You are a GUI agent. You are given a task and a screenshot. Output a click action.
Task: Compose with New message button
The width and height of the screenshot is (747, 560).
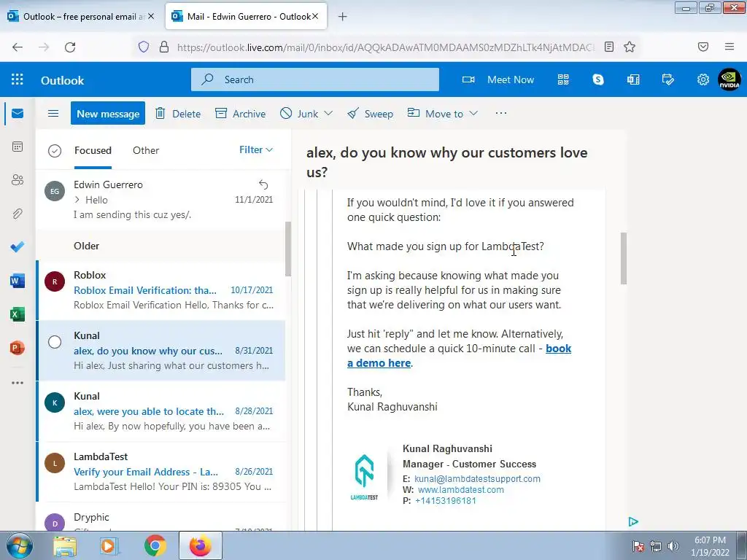coord(108,113)
